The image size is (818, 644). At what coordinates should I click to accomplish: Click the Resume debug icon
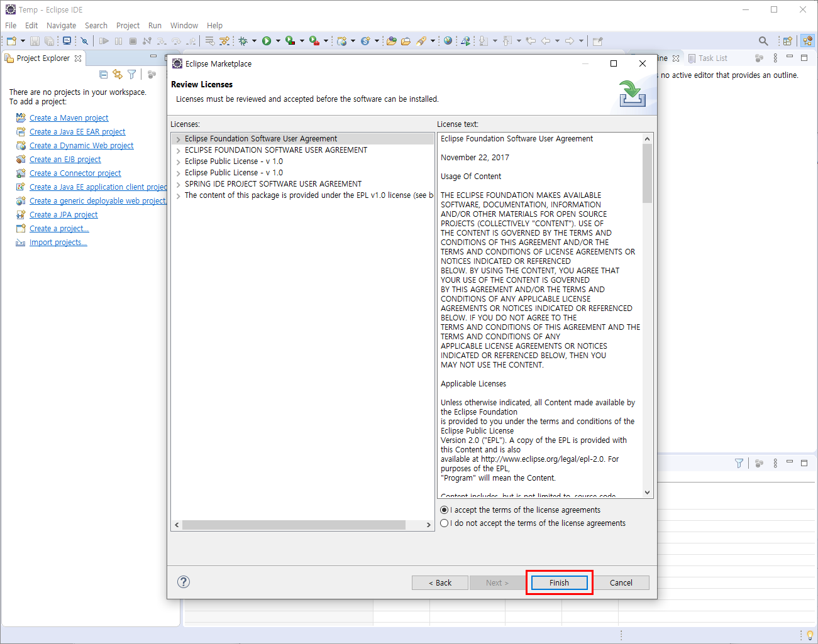click(x=104, y=41)
